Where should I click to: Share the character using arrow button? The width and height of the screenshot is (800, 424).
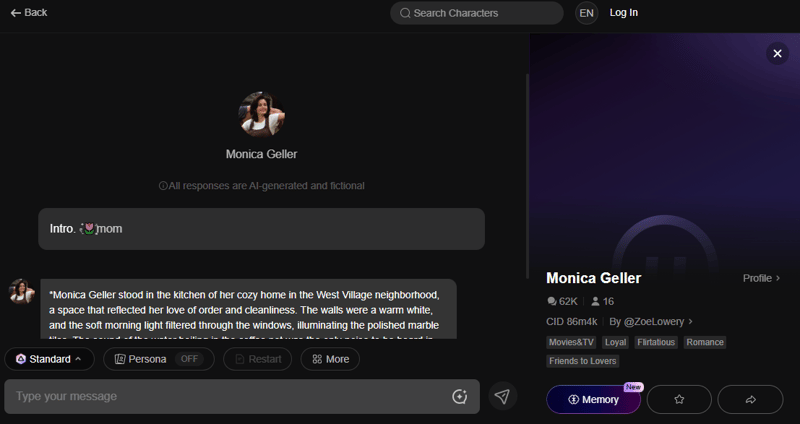[750, 400]
